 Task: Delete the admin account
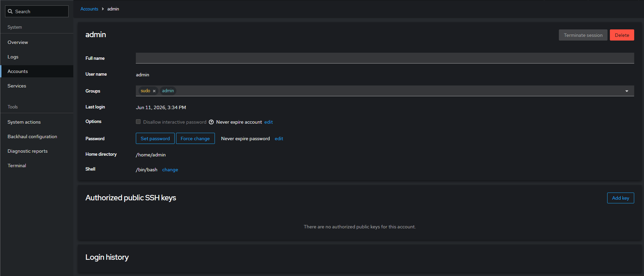pos(622,35)
